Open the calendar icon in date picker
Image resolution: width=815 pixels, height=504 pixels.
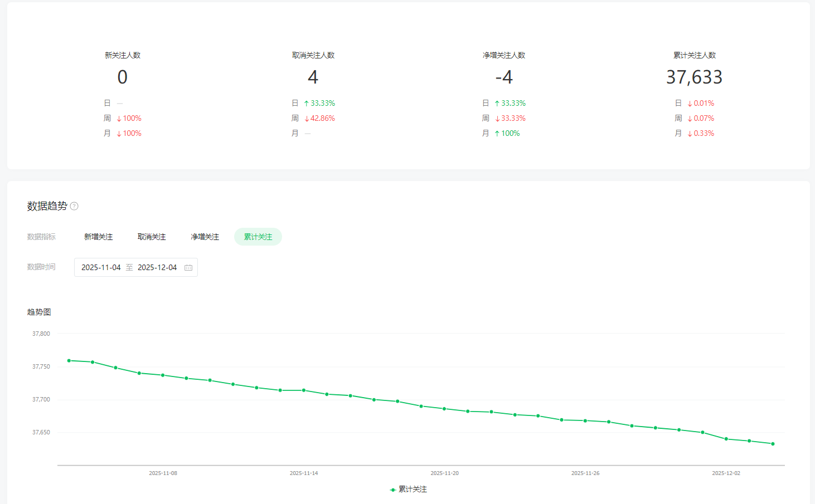(188, 268)
